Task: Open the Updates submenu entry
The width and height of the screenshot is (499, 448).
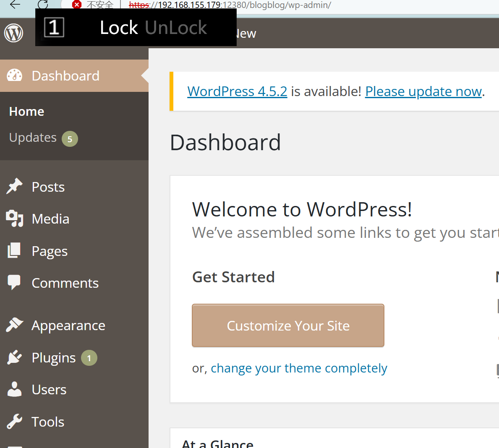Action: [x=33, y=138]
